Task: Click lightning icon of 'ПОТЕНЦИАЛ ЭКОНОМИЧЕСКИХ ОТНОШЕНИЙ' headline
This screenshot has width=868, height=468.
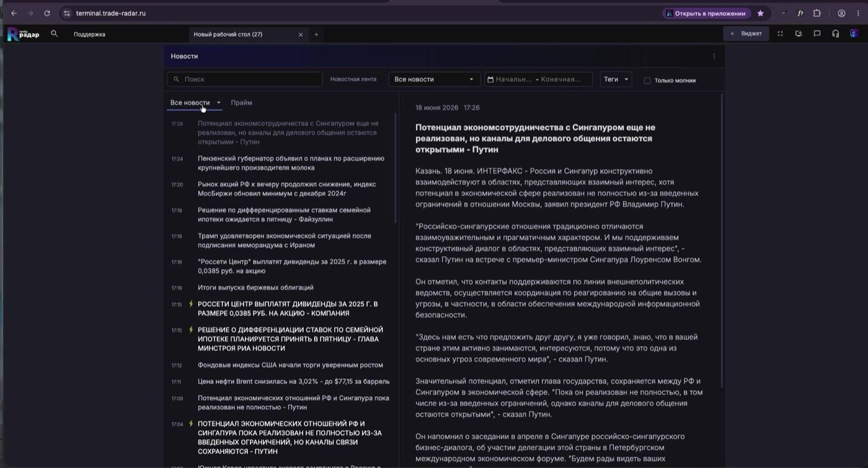Action: (191, 424)
